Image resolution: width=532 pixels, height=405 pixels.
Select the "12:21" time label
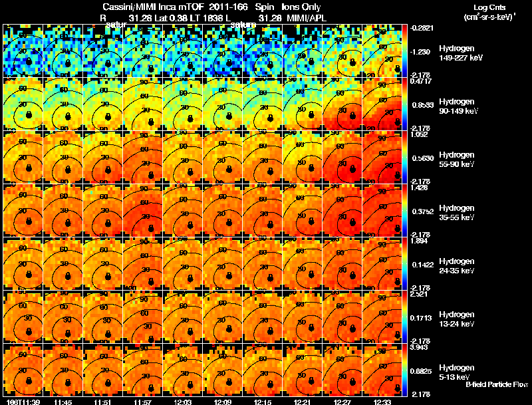point(303,402)
